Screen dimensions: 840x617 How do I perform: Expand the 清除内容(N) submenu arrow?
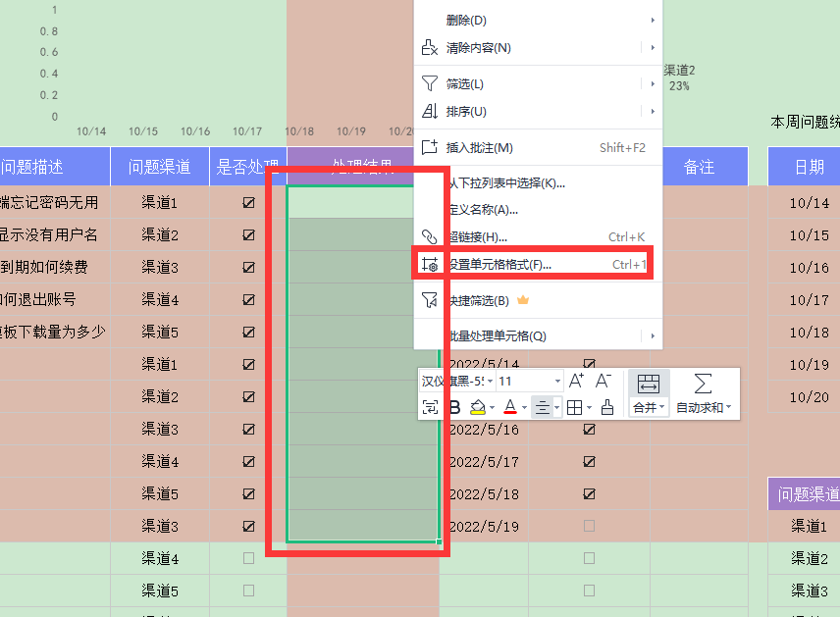tap(653, 48)
